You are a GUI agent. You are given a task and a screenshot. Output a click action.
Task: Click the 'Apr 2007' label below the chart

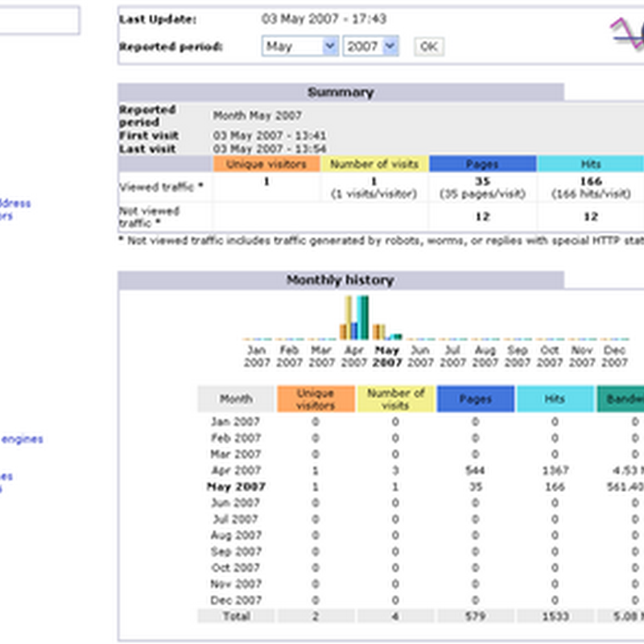coord(354,356)
